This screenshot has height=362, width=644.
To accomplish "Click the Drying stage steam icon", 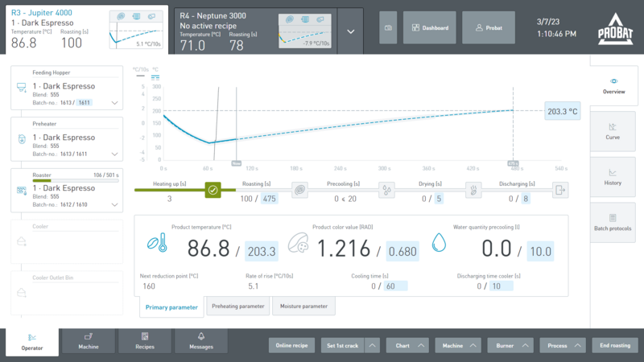I will [474, 190].
